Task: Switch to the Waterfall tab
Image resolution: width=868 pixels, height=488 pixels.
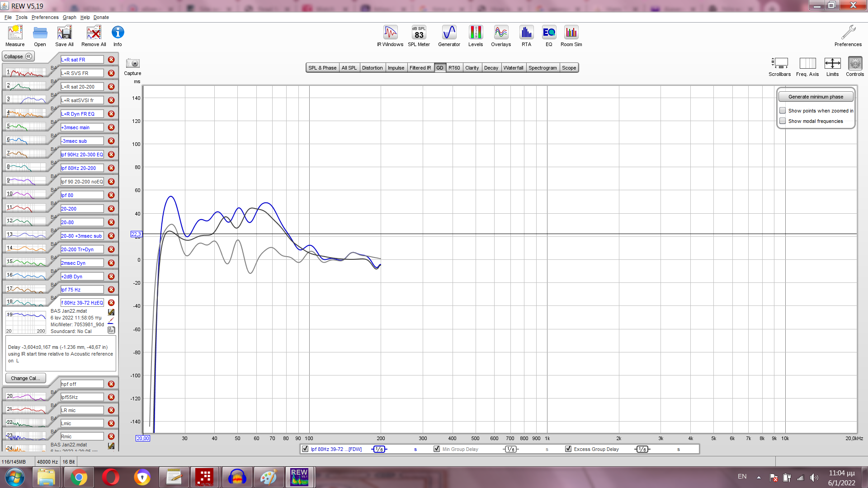Action: coord(513,68)
